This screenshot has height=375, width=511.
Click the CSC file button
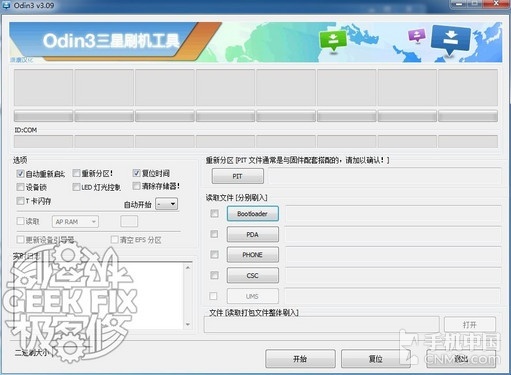[x=253, y=276]
